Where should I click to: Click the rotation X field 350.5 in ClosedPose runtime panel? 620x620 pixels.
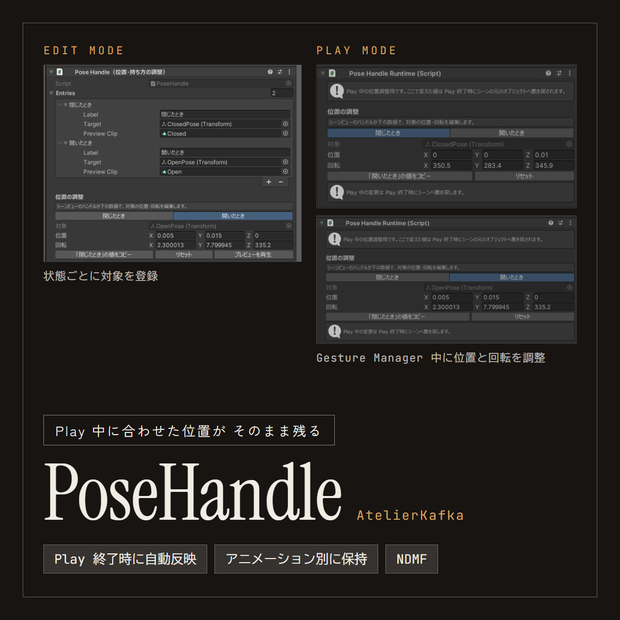pos(451,165)
